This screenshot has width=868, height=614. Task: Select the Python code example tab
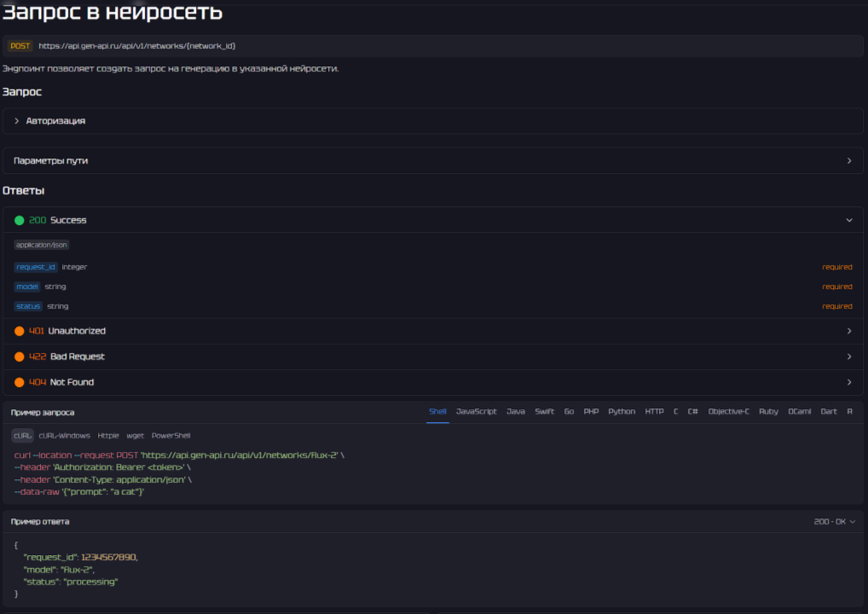click(621, 411)
